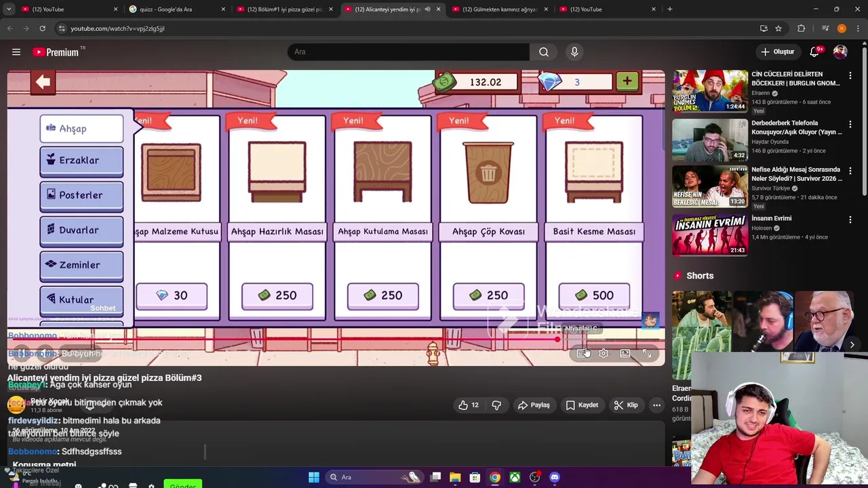This screenshot has height=488, width=868.
Task: Open the video player settings gear
Action: point(604,353)
